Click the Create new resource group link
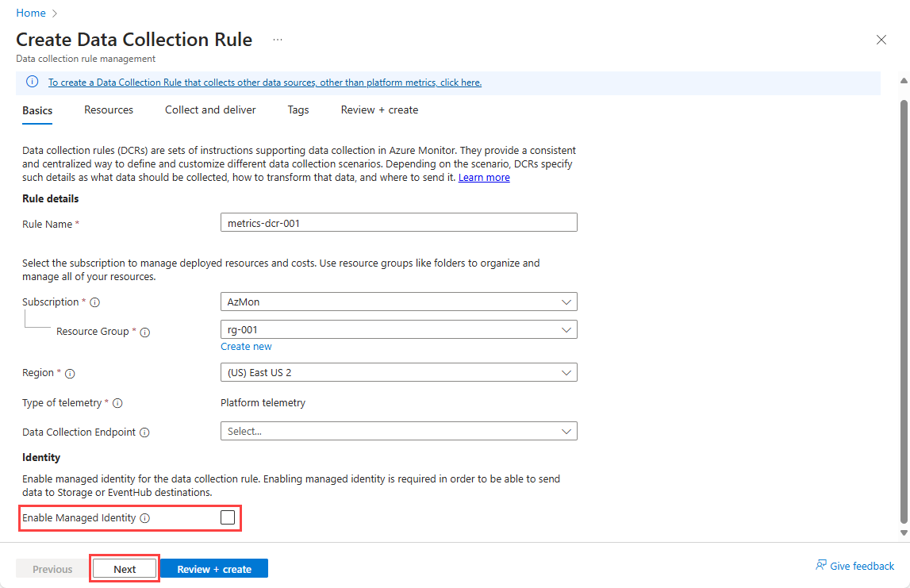The image size is (910, 588). (x=246, y=347)
